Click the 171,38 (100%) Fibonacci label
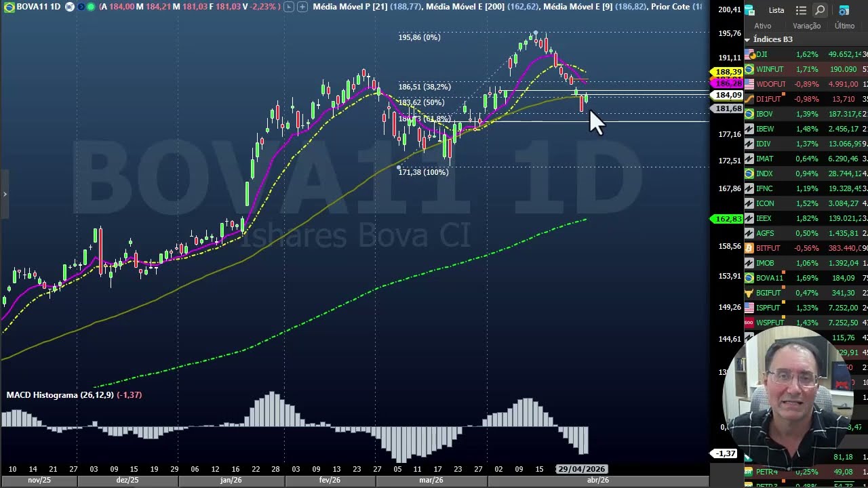Screen dimensions: 868x488 (x=423, y=172)
